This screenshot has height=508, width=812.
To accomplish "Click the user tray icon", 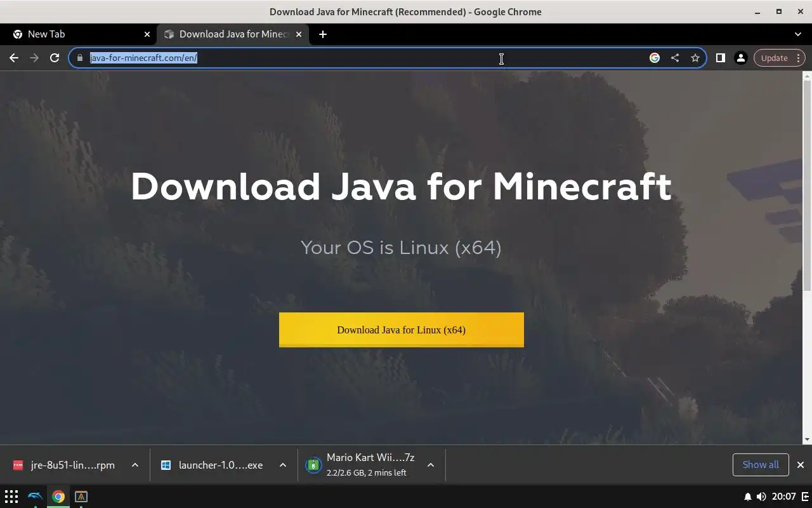I will (x=806, y=497).
